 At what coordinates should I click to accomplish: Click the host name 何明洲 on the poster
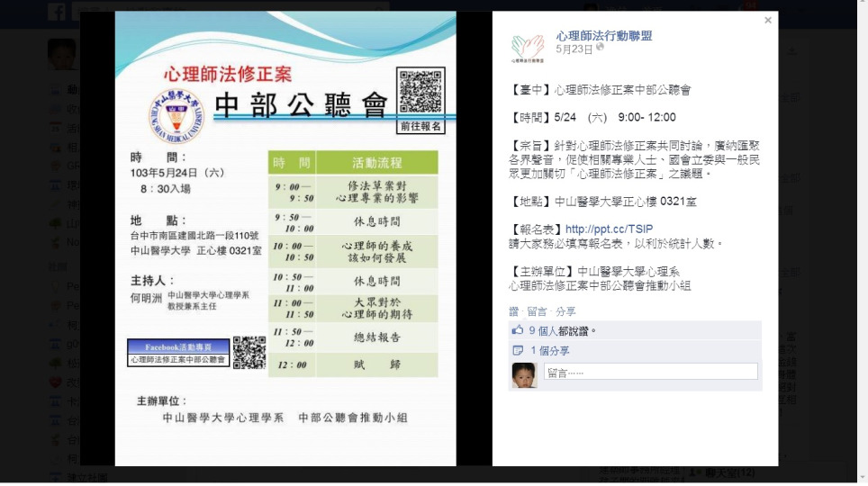click(x=146, y=299)
